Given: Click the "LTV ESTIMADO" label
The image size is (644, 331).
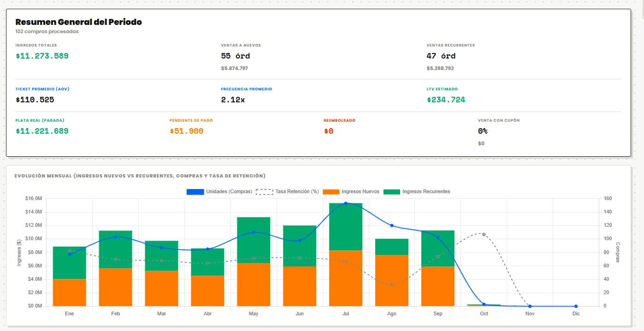Looking at the screenshot, I should click(443, 89).
